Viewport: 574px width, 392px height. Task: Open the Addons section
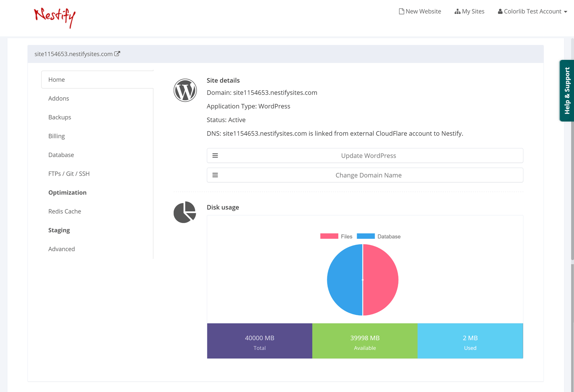(58, 98)
